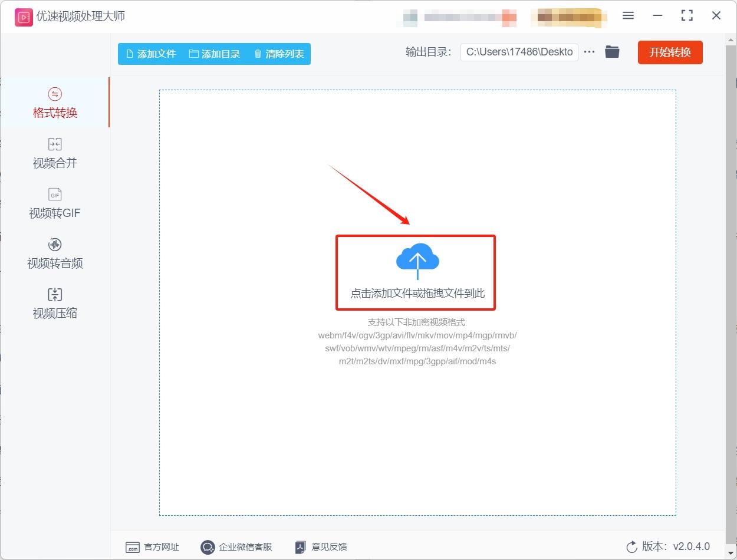Open the hamburger menu
Screen dimensions: 737x560
click(628, 16)
